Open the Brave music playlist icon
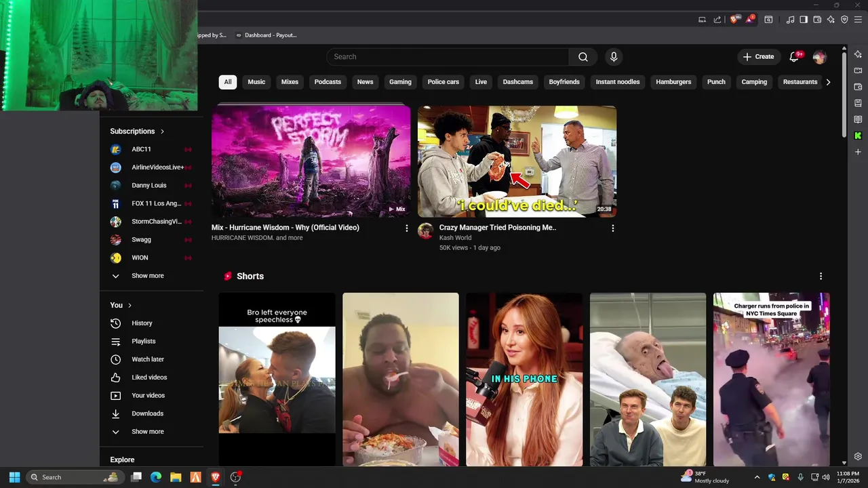 [x=790, y=20]
